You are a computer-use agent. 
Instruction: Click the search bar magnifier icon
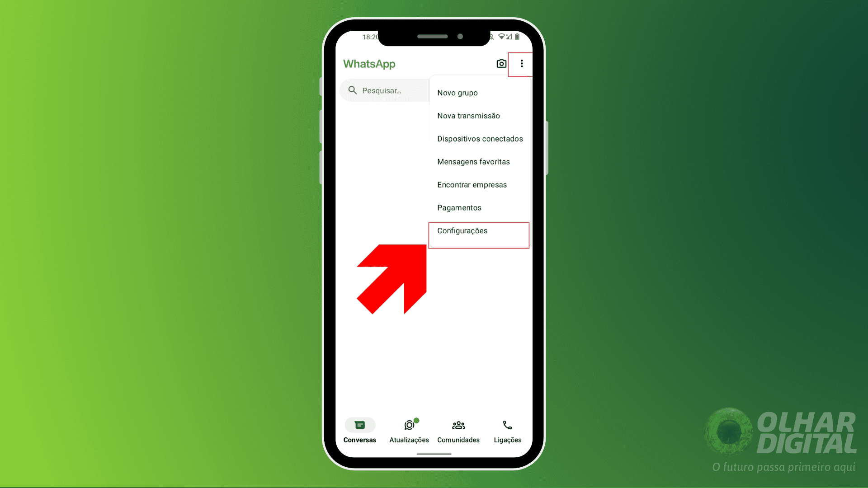(353, 90)
